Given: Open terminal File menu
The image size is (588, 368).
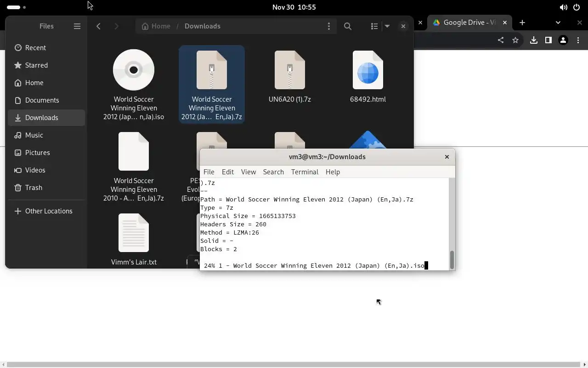Looking at the screenshot, I should point(209,172).
